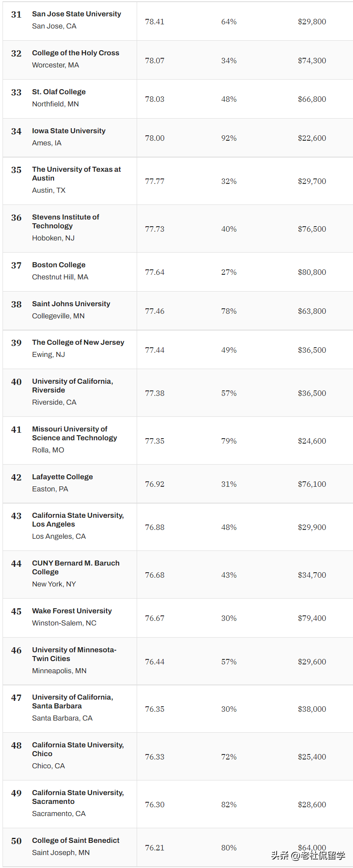Open Missouri University of Science and Technology
Viewport: 353px width, 868px height.
[74, 434]
